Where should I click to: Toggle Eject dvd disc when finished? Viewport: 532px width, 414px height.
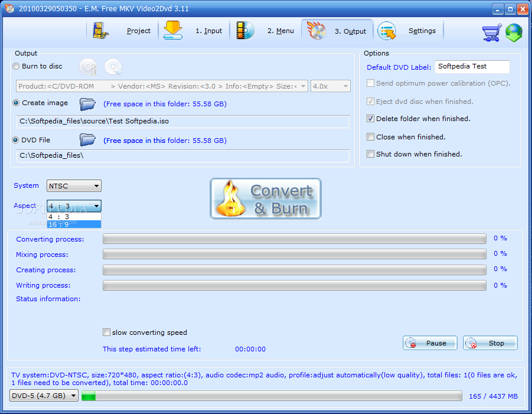pos(370,102)
